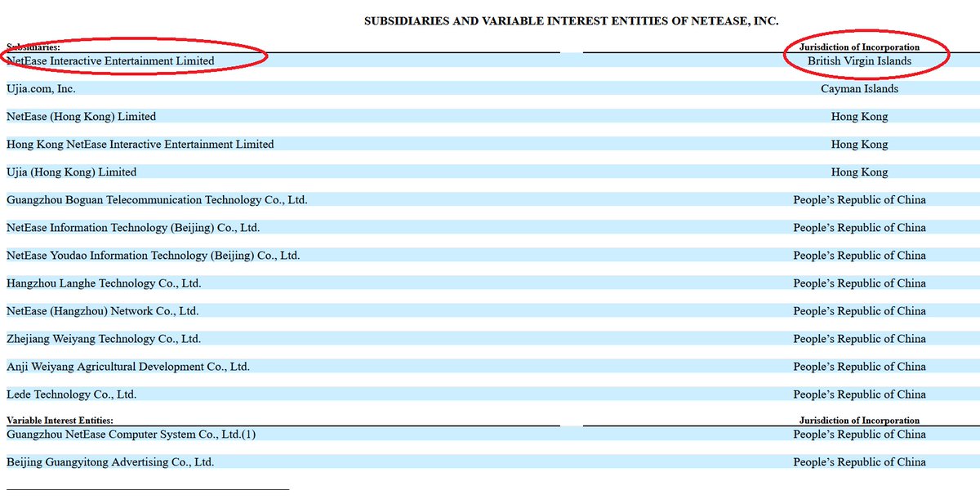Viewport: 980px width, 499px height.
Task: Click jurisdiction cell for NetEase (Hangzhou) Network
Action: [859, 310]
